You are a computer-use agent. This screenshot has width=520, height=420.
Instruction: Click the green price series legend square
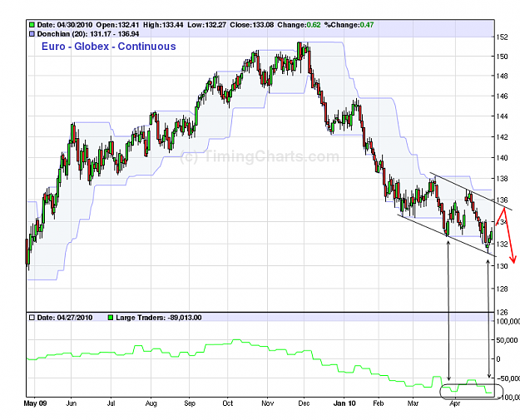32,25
